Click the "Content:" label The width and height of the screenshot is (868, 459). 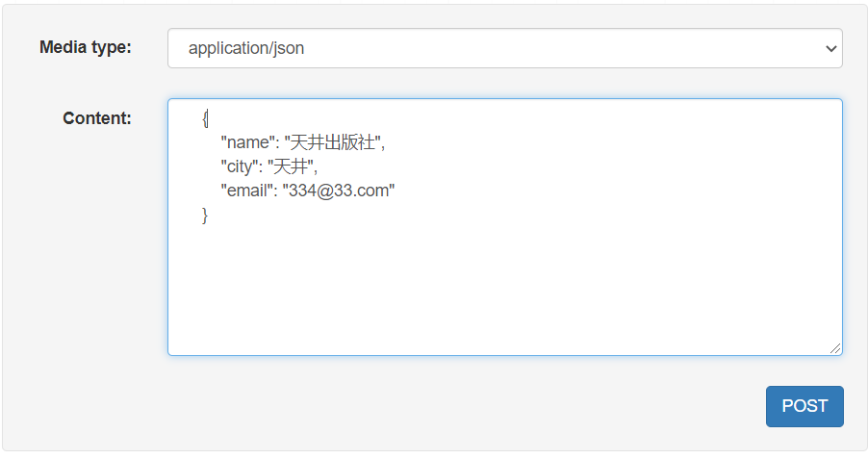(97, 118)
